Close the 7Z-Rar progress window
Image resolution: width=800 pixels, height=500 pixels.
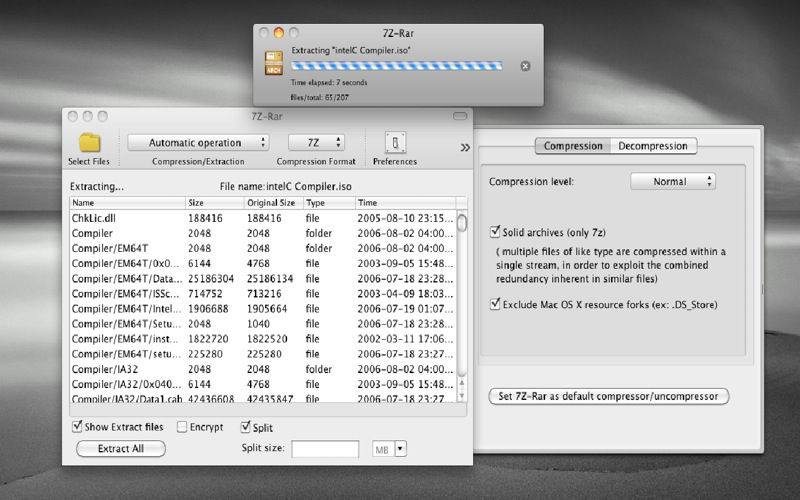click(264, 33)
